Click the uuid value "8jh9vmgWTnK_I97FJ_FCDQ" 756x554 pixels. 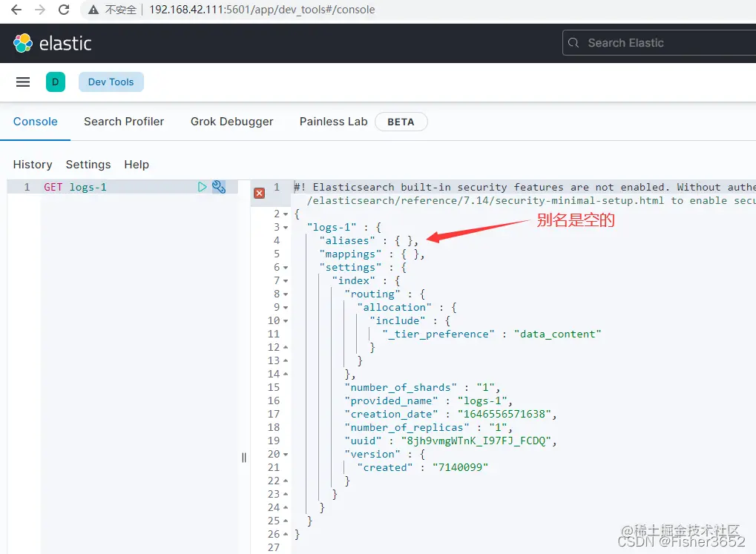coord(476,441)
